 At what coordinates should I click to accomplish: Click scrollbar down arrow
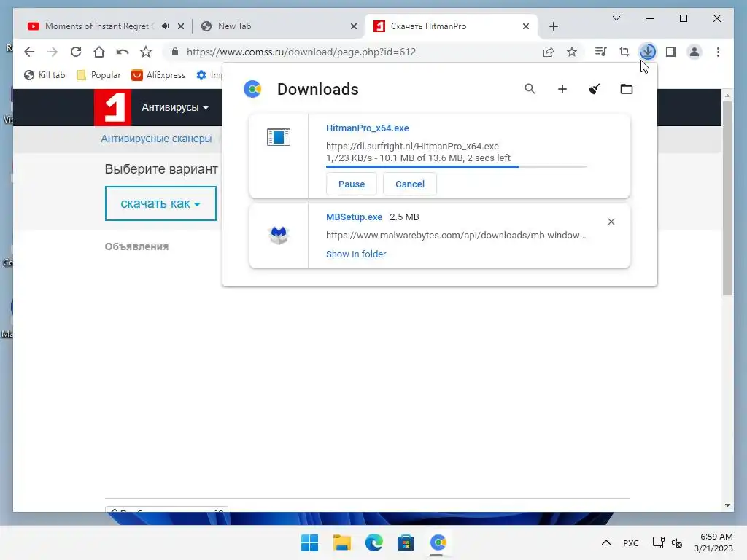click(x=727, y=505)
